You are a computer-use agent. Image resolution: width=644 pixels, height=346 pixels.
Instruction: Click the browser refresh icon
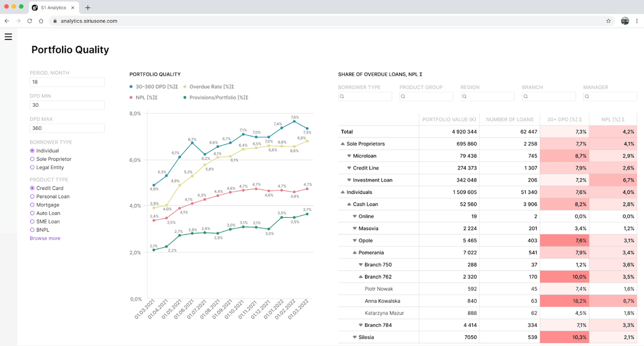[x=30, y=21]
